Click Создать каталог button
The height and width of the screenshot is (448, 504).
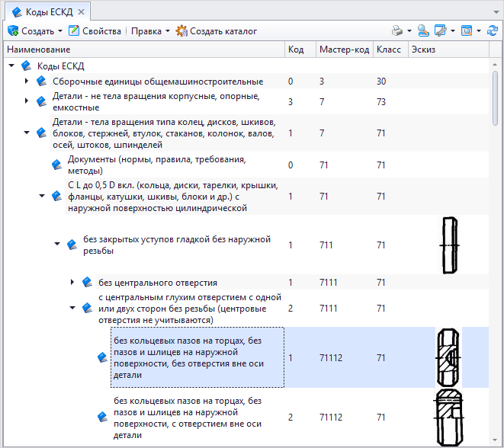tap(216, 31)
